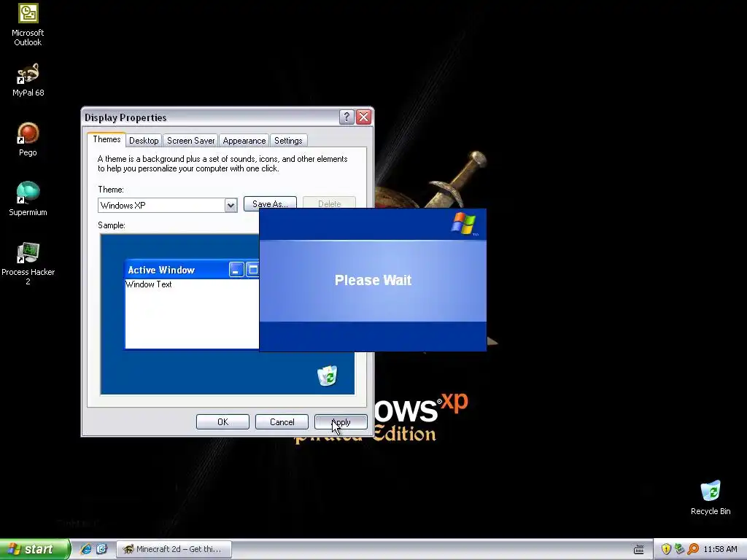
Task: Click the sample minimize button in preview
Action: point(236,270)
